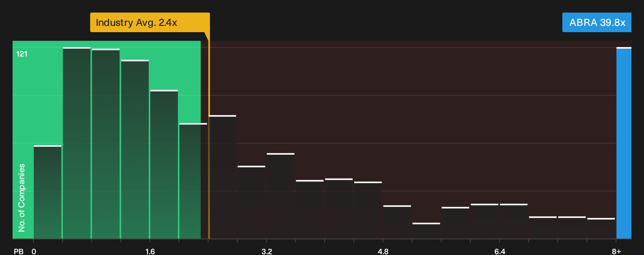
Task: Select the bar immediately right of industry average line
Action: [222, 177]
